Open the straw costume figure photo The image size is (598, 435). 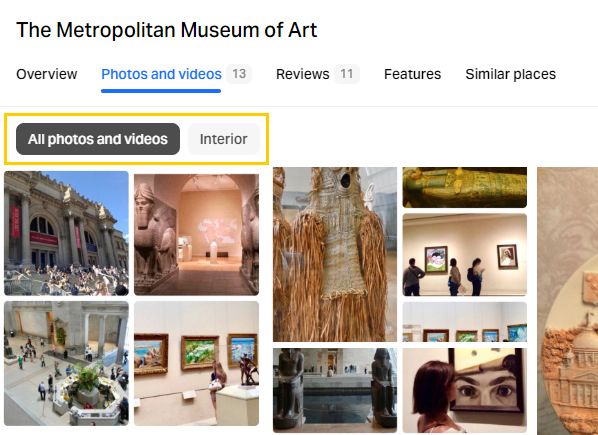pyautogui.click(x=335, y=254)
